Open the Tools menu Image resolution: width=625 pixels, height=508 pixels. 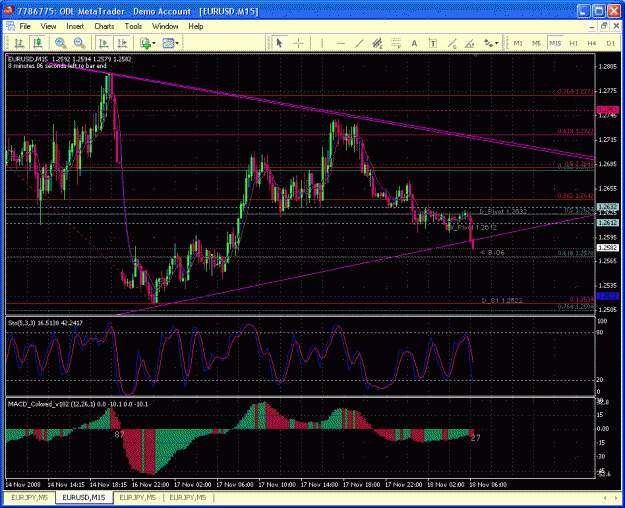(133, 26)
